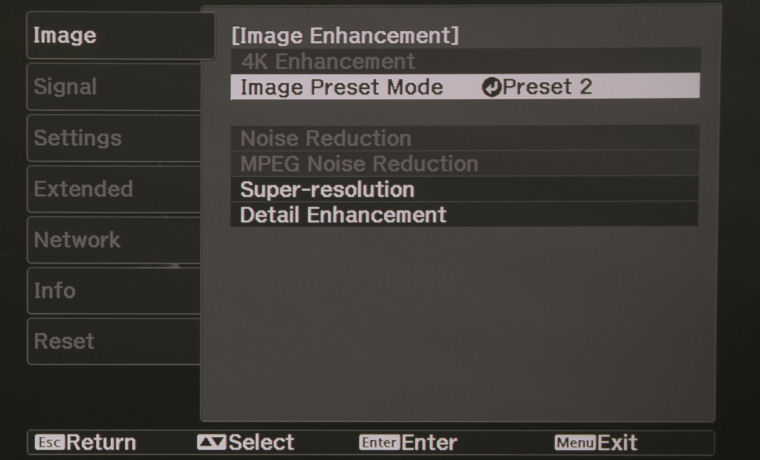Click the [Image Enhancement] header
Screen dimensions: 760x460
click(x=345, y=36)
